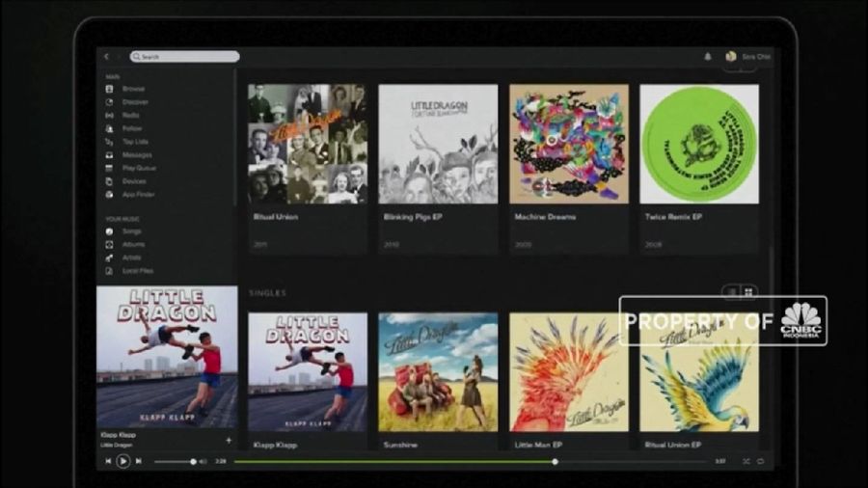Click the now-playing track name Klapp Klapp
This screenshot has width=868, height=488.
coord(118,435)
